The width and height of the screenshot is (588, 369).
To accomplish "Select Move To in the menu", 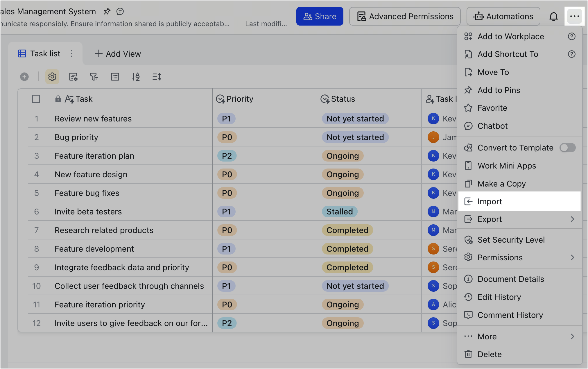I will [x=519, y=72].
